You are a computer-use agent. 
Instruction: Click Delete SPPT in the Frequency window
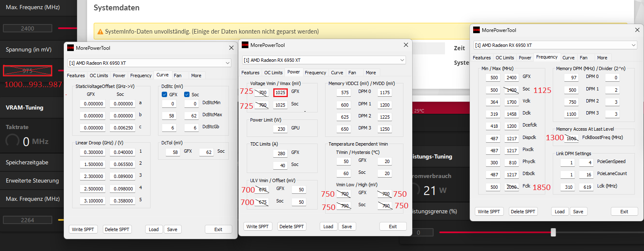click(523, 212)
